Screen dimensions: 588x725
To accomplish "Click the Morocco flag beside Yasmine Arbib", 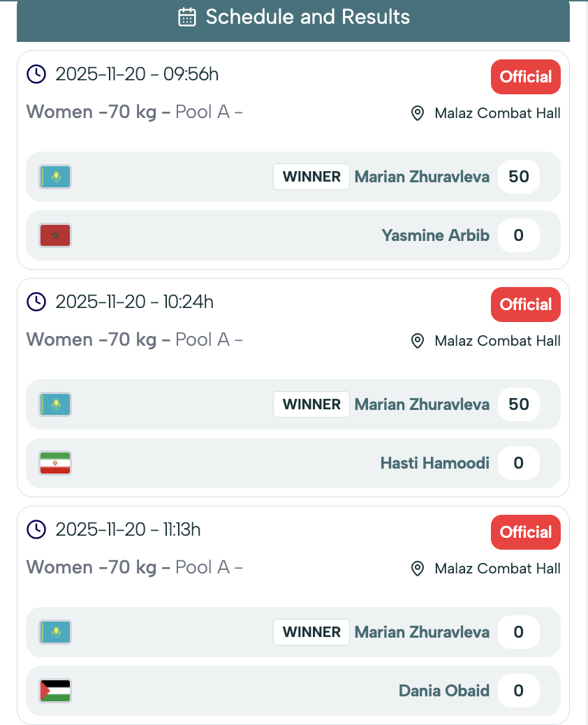I will coord(55,235).
